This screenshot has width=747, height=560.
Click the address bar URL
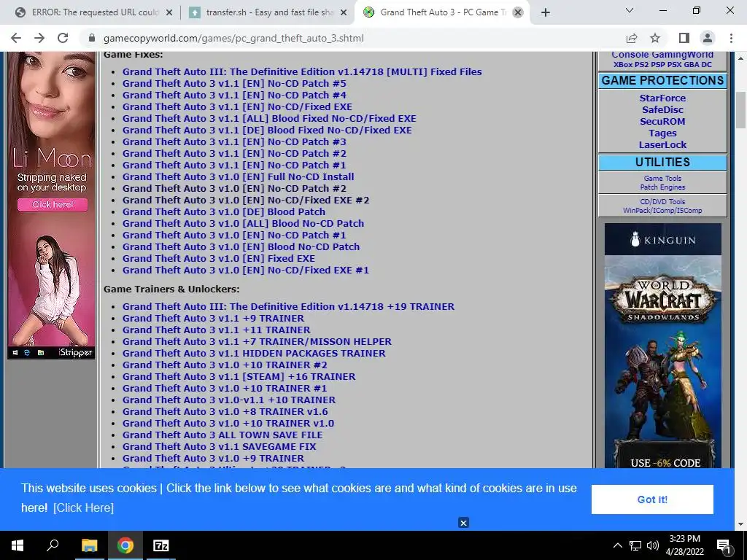point(233,38)
